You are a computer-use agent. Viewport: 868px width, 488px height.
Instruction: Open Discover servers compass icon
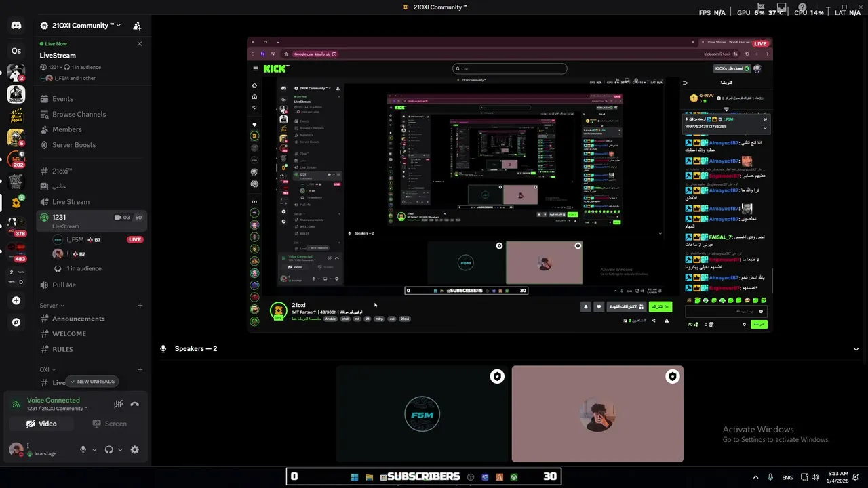pos(16,322)
